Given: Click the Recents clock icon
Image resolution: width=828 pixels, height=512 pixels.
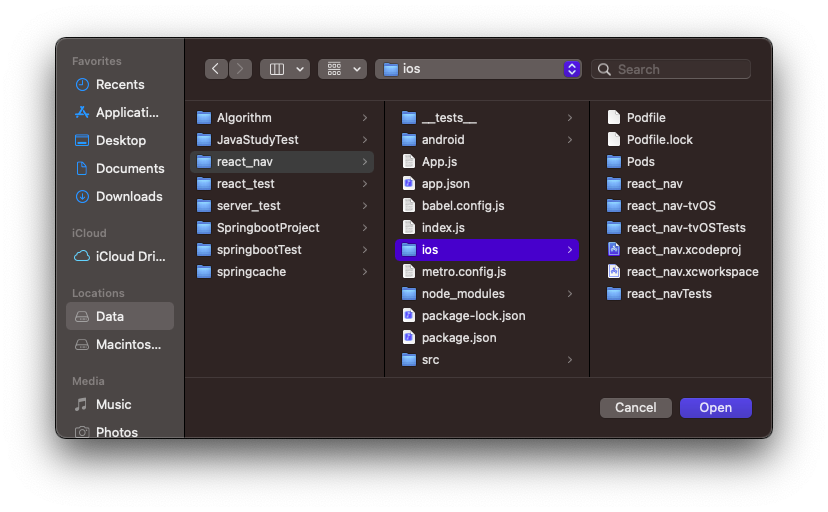Looking at the screenshot, I should pyautogui.click(x=82, y=84).
